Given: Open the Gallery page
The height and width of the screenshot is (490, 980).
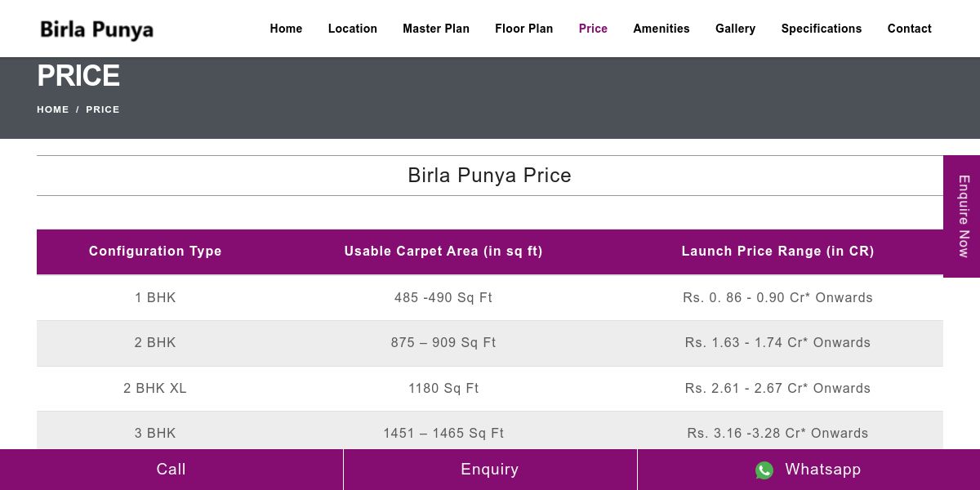Looking at the screenshot, I should point(735,29).
